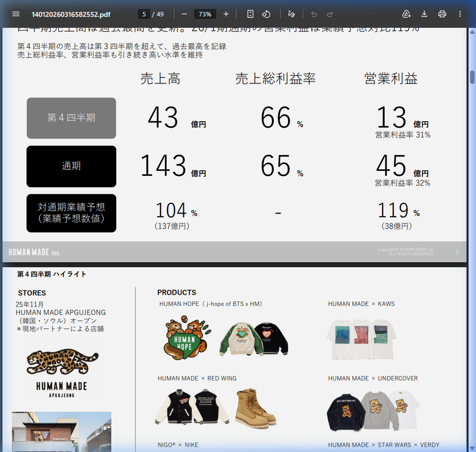Click the 第4四半期 gray label box
476x452 pixels.
pyautogui.click(x=72, y=118)
